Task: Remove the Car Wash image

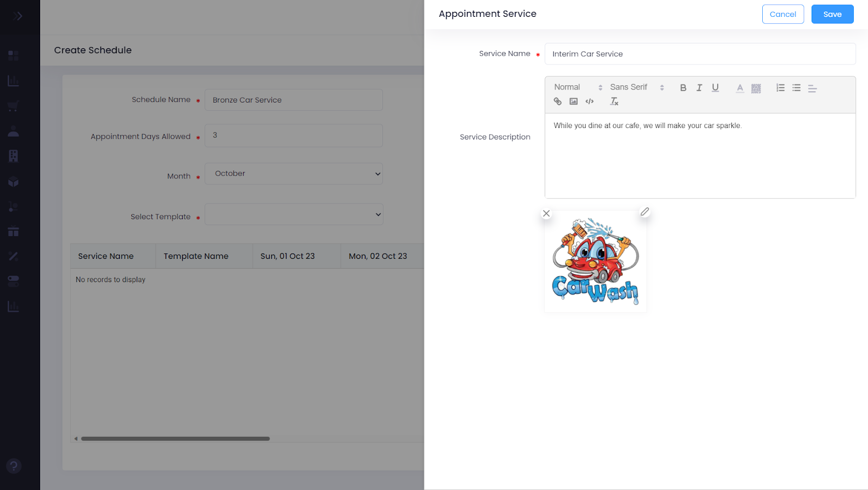Action: 546,213
